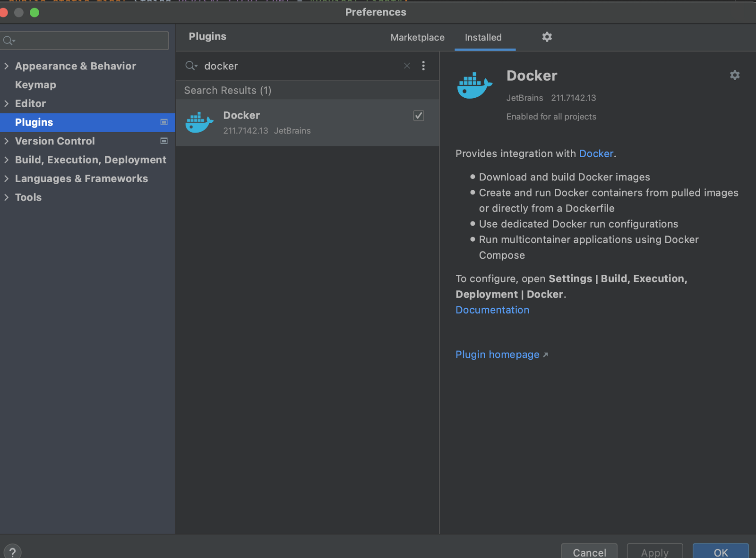Expand Build, Execution, Deployment section
The image size is (756, 558).
pyautogui.click(x=7, y=160)
